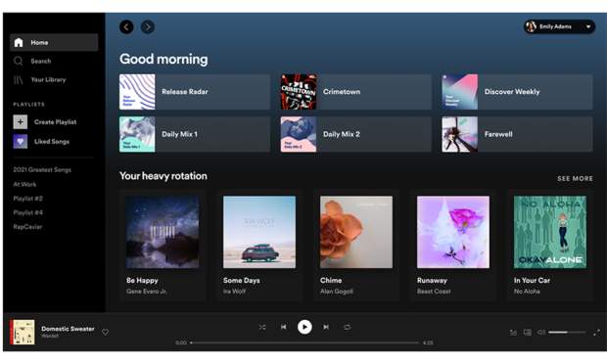Screen dimensions: 607x364
Task: Open Chime album cover
Action: point(356,232)
